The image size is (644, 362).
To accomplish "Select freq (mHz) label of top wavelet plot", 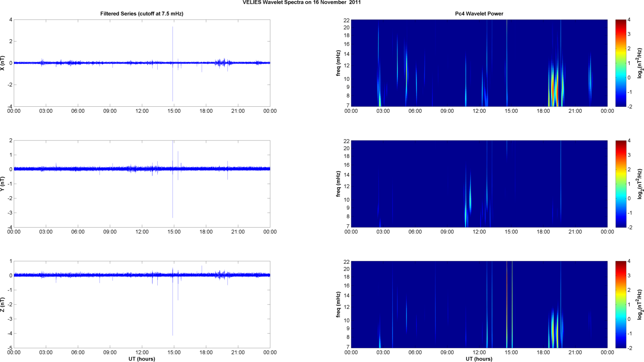I will (338, 63).
